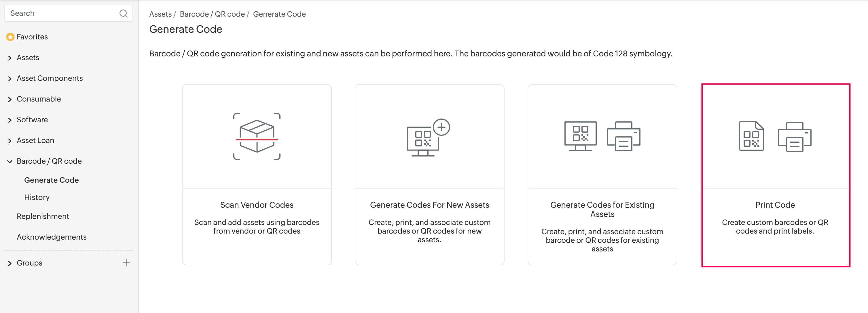This screenshot has width=868, height=313.
Task: Expand the Consumable sidebar section
Action: (x=10, y=99)
